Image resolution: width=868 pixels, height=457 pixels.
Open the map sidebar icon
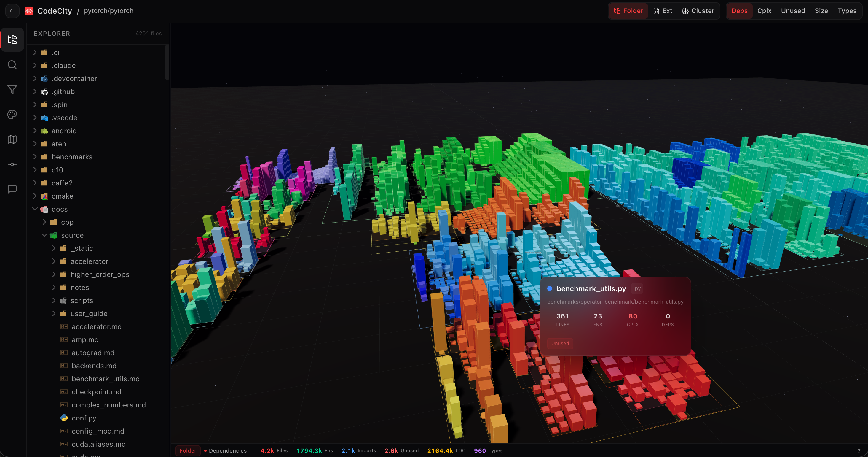click(12, 139)
